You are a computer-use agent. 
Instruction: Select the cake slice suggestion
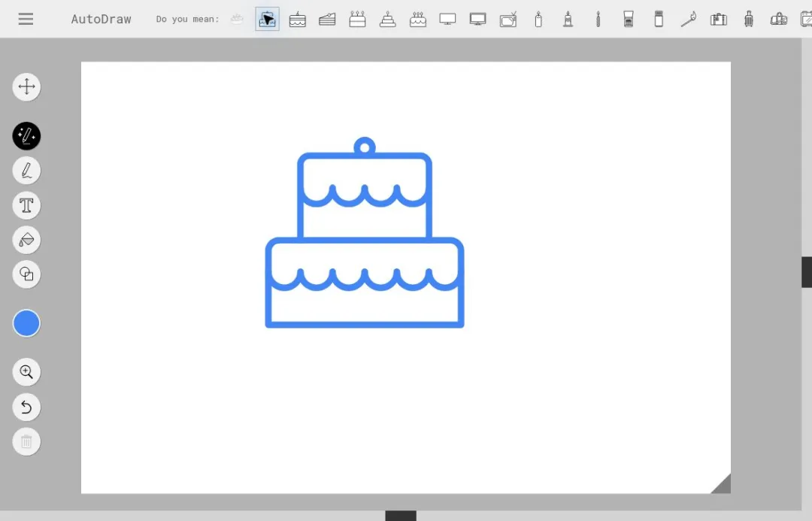(327, 19)
